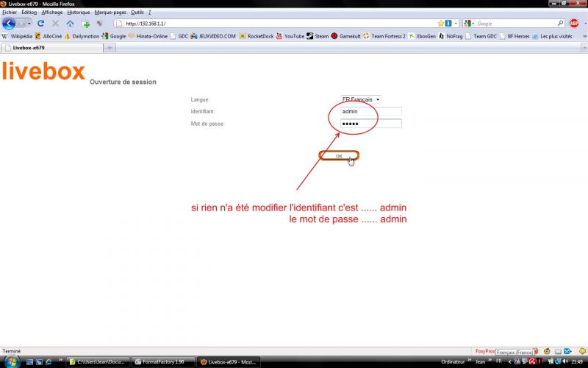Viewport: 588px width, 368px height.
Task: Click Internet Explorer quick launch icon
Action: (x=49, y=362)
